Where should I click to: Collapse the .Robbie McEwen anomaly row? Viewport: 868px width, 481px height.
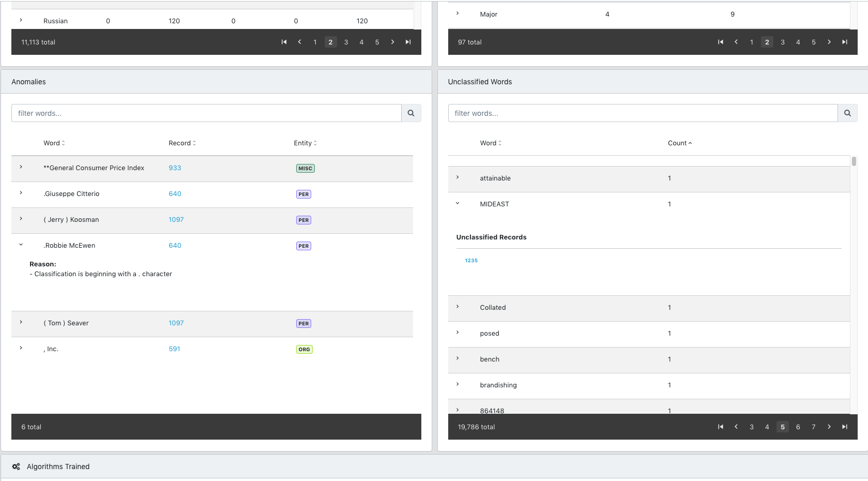(21, 245)
